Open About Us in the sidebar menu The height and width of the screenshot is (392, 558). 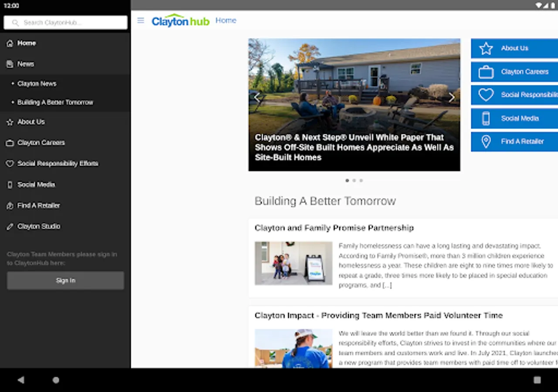(65, 122)
